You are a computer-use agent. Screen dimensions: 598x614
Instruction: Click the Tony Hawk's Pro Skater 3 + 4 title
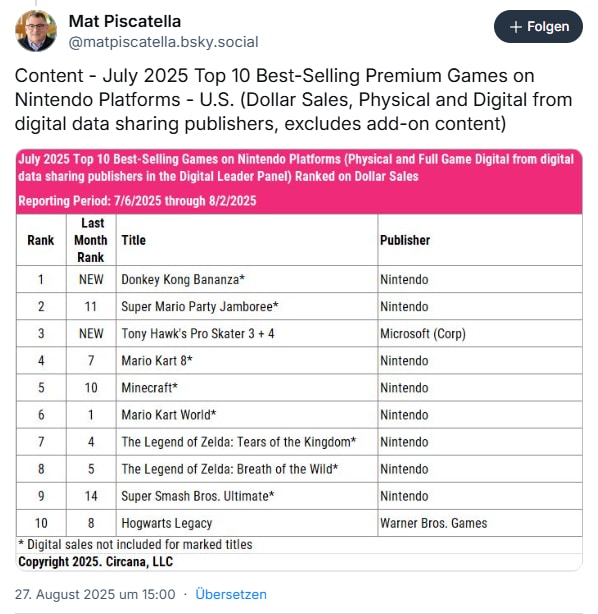tap(198, 334)
